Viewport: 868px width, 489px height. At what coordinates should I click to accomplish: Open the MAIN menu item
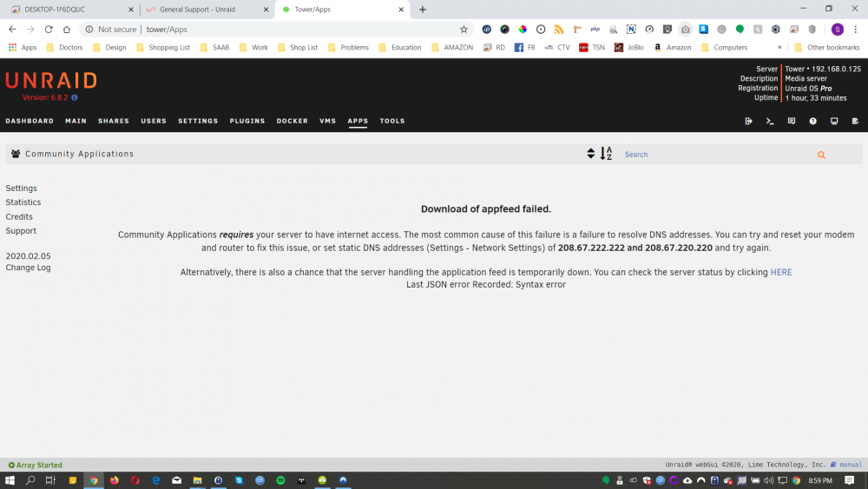[76, 121]
